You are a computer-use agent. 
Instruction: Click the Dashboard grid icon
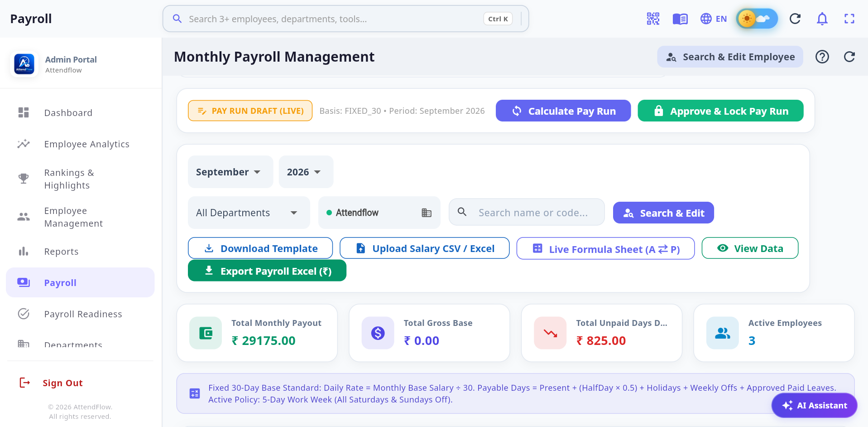pyautogui.click(x=24, y=112)
